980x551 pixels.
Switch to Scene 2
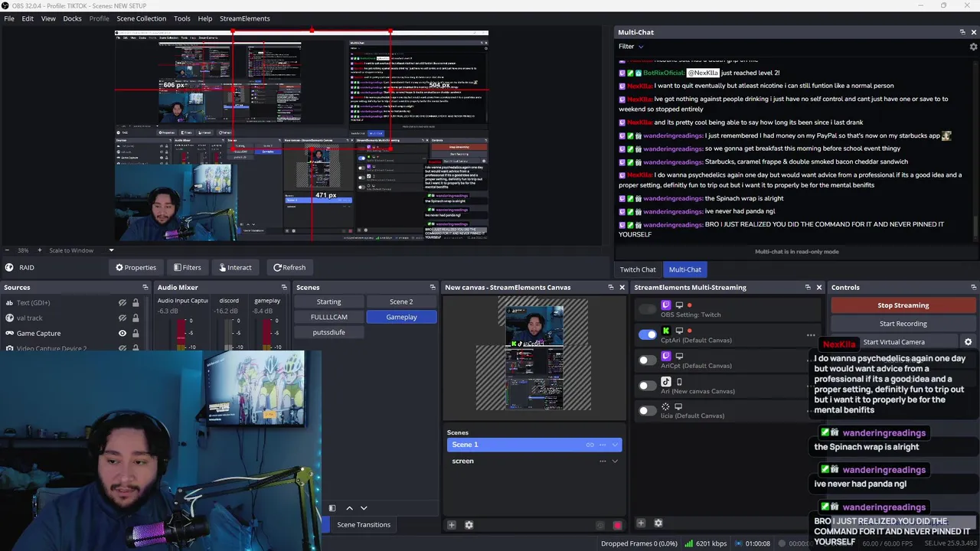tap(401, 302)
